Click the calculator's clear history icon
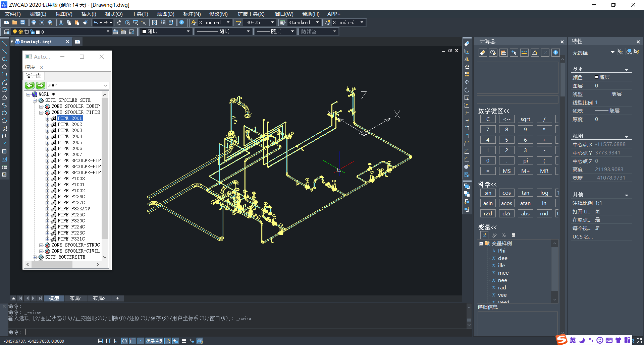The image size is (644, 345). [x=493, y=53]
